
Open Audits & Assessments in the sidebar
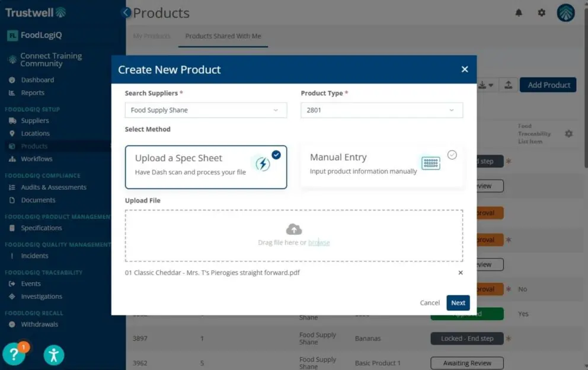[x=53, y=187]
